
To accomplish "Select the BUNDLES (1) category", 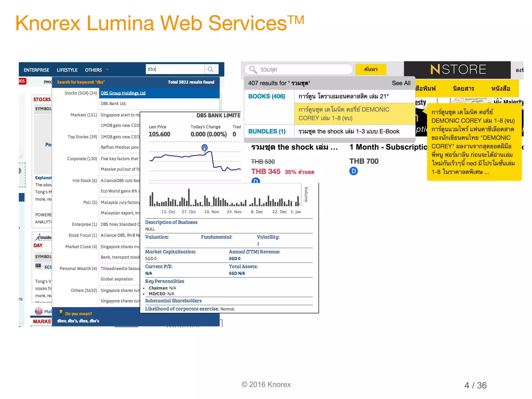I will pos(267,131).
